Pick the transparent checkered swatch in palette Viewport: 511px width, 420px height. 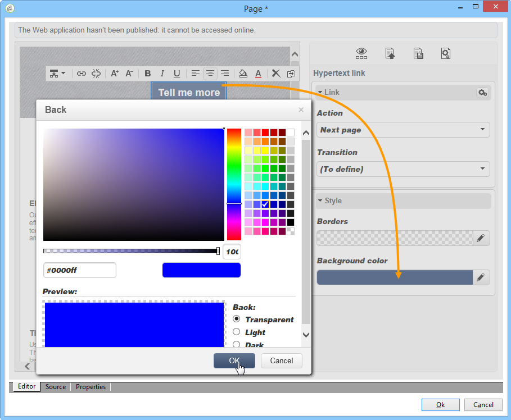tap(291, 231)
